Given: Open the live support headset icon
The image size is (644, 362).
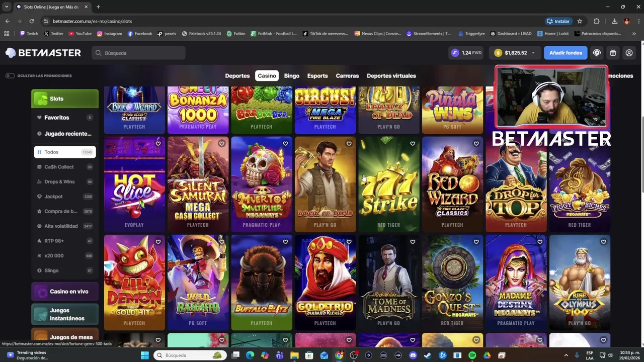Looking at the screenshot, I should [597, 53].
